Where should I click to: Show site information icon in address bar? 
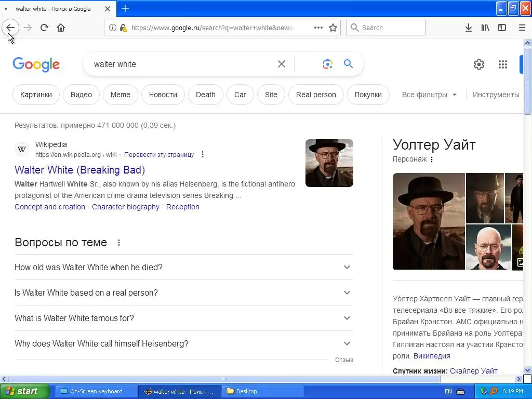[112, 28]
